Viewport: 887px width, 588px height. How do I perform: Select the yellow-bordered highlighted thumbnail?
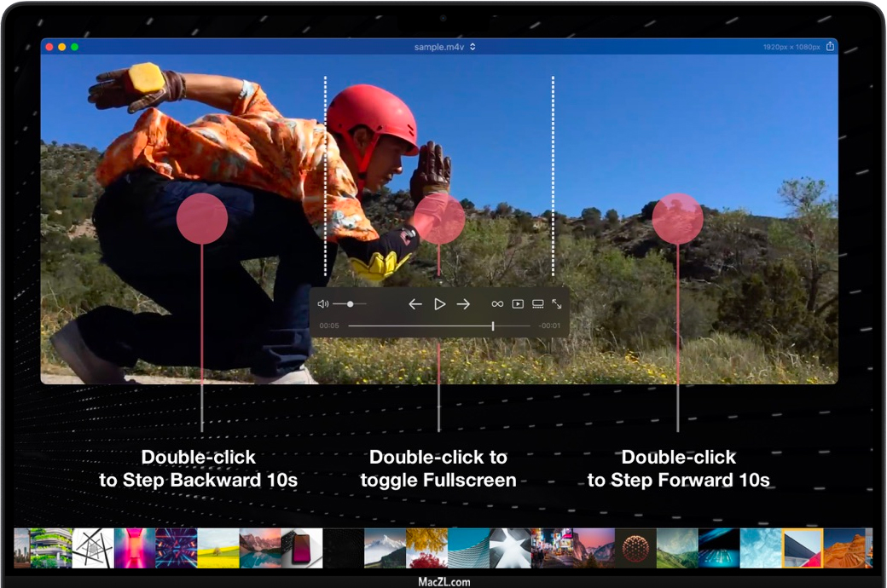coord(803,548)
